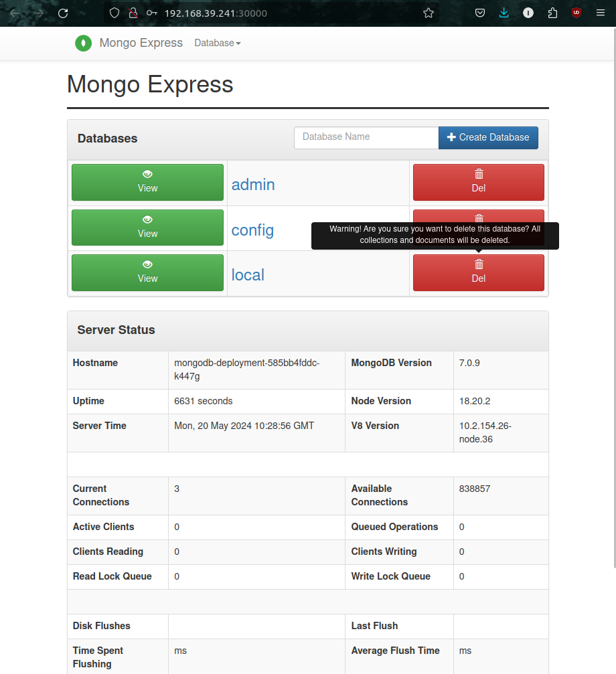Click the address bar URL 192.168.39.241:30000
The width and height of the screenshot is (616, 674).
click(x=216, y=13)
